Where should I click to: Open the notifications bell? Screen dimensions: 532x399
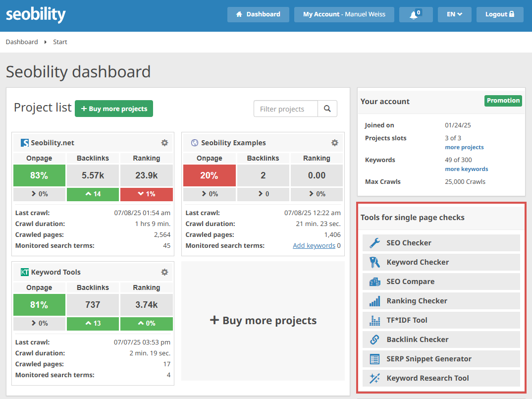416,14
